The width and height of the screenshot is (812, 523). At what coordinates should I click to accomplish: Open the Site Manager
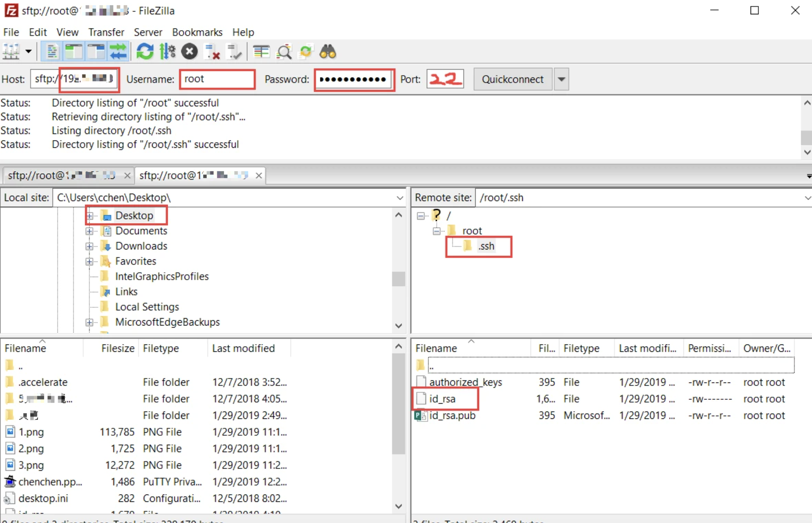(x=11, y=52)
